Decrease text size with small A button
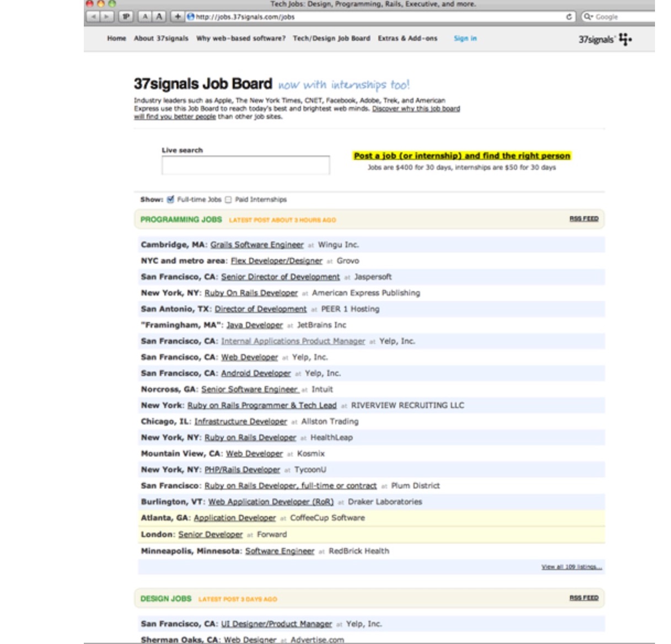 click(x=146, y=17)
